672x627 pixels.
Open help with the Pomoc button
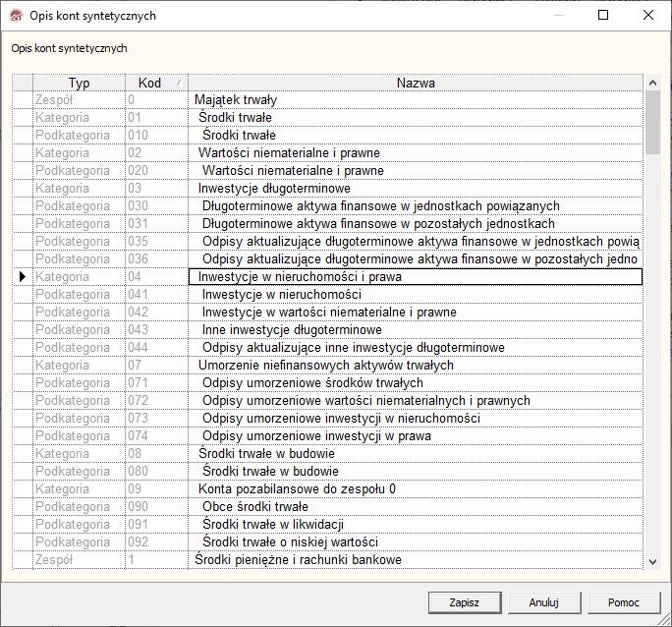[x=624, y=602]
